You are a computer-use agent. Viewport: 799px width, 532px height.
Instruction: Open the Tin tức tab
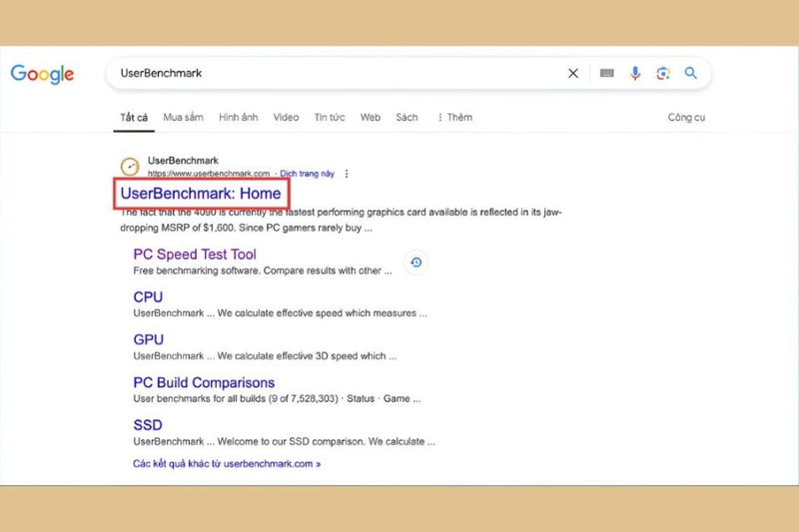pyautogui.click(x=330, y=118)
